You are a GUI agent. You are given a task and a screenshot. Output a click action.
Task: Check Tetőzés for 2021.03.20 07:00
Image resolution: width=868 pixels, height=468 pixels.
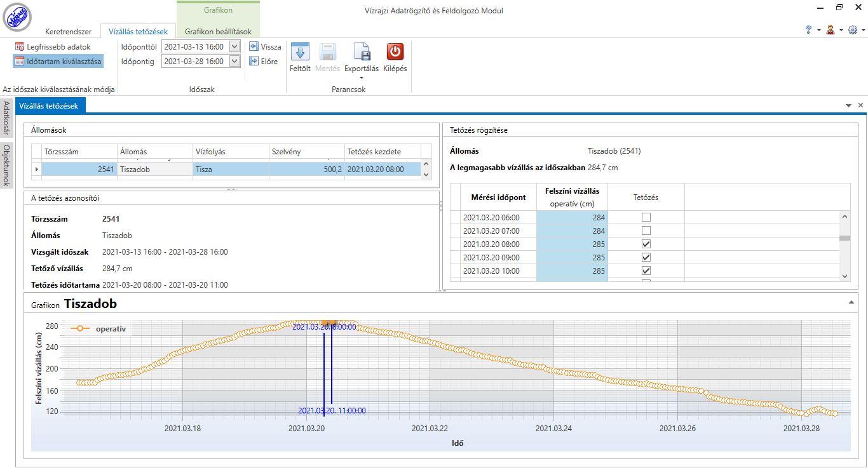(646, 231)
